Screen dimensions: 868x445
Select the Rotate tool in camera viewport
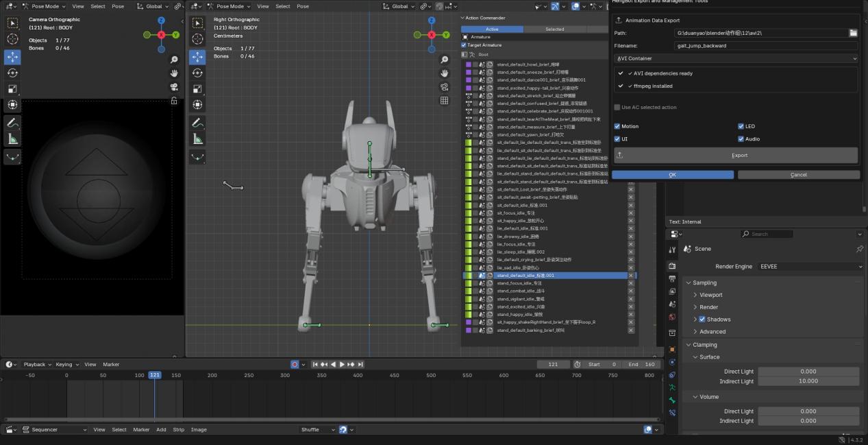(x=12, y=73)
